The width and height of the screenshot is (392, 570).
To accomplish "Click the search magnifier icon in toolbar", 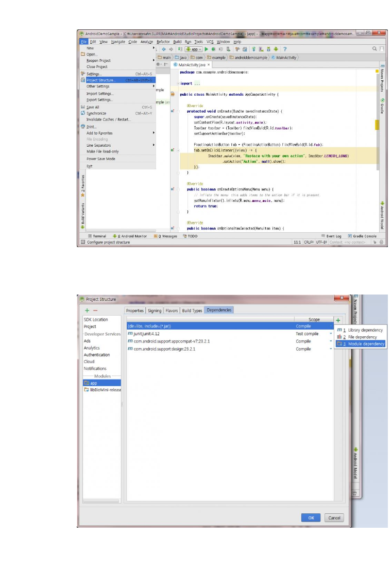I will point(374,49).
